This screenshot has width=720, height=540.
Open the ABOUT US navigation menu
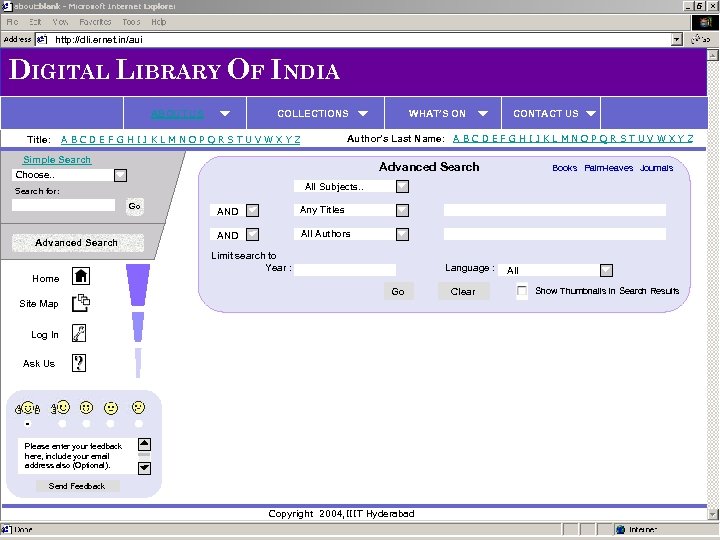[x=225, y=113]
